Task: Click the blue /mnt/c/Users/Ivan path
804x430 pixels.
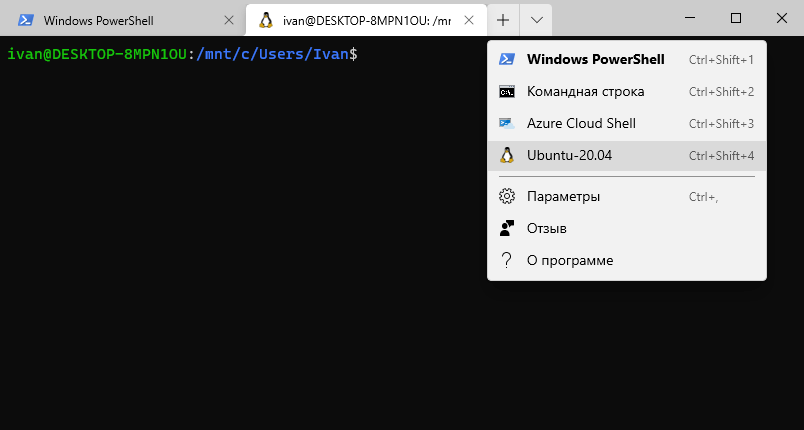Action: click(x=272, y=54)
